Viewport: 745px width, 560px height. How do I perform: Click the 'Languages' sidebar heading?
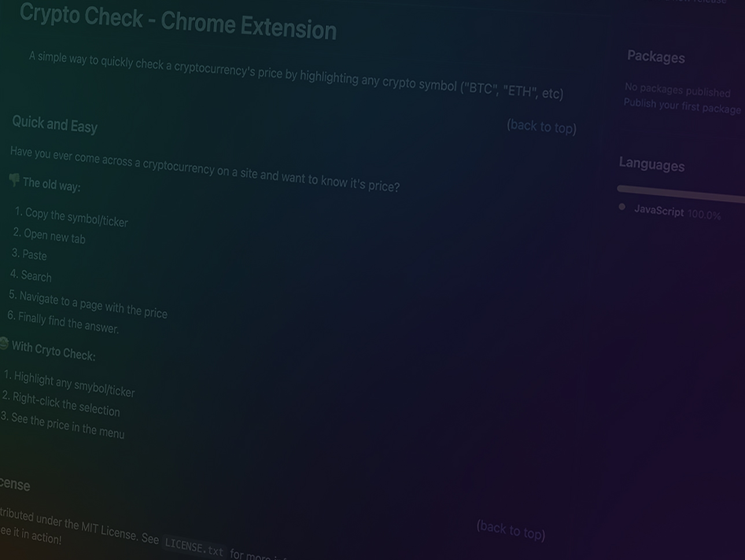click(x=652, y=164)
